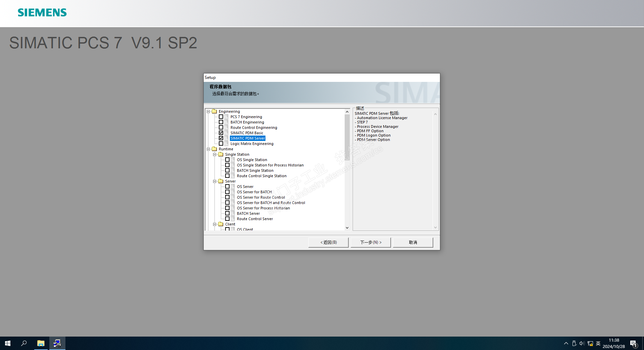Image resolution: width=644 pixels, height=350 pixels.
Task: Open network status tray icon
Action: click(590, 343)
